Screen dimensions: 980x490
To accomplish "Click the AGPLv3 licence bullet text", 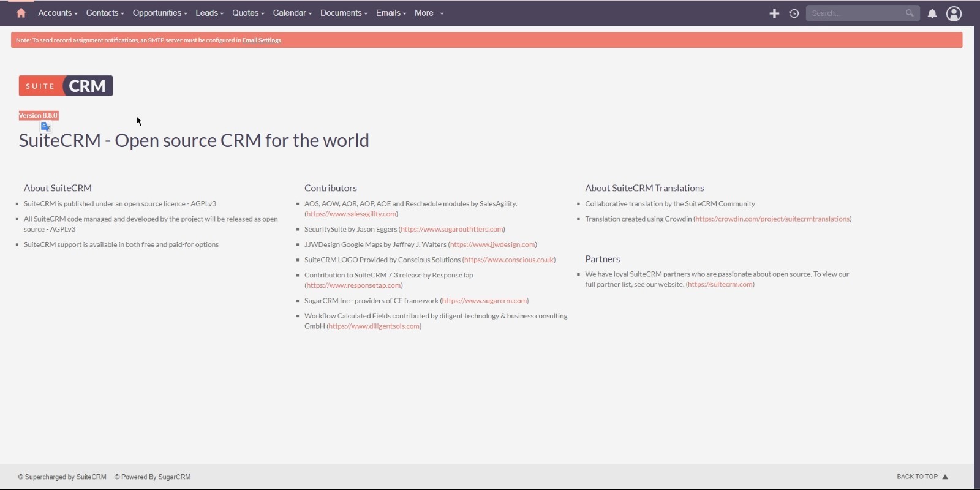I will tap(120, 203).
